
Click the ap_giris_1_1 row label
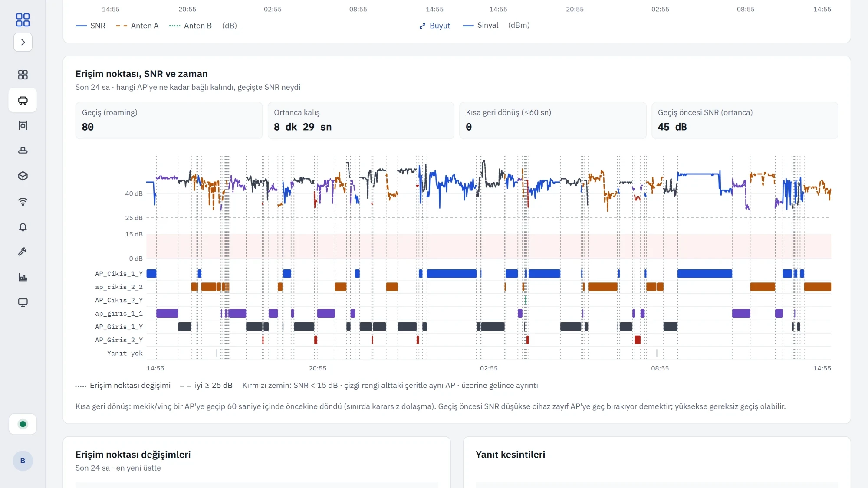click(119, 314)
